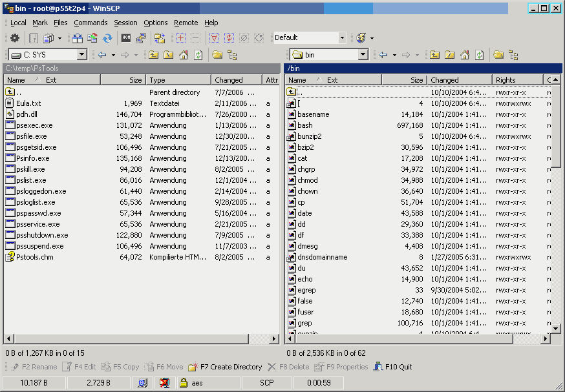565x392 pixels.
Task: Open the Files menu
Action: coord(61,23)
